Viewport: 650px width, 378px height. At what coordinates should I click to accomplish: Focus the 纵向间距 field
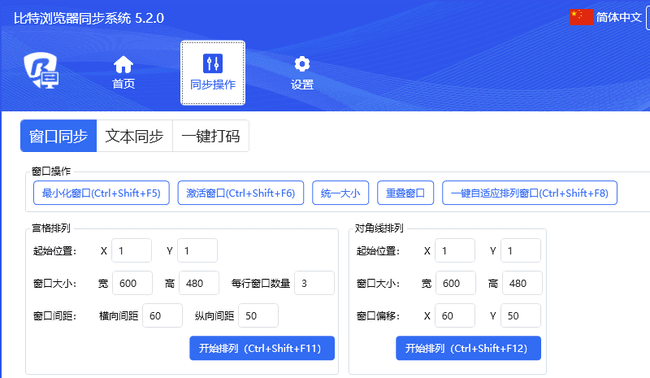(258, 316)
